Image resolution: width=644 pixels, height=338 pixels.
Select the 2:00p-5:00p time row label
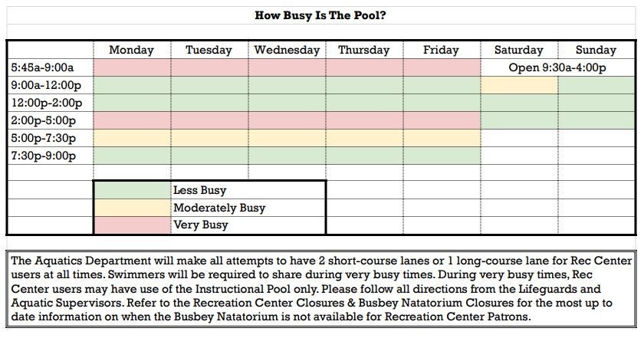(x=44, y=120)
